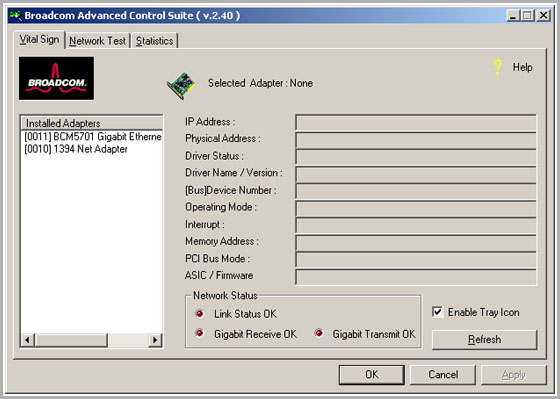This screenshot has height=399, width=560.
Task: Click the Gigabit Receive OK indicator light
Action: pos(199,333)
